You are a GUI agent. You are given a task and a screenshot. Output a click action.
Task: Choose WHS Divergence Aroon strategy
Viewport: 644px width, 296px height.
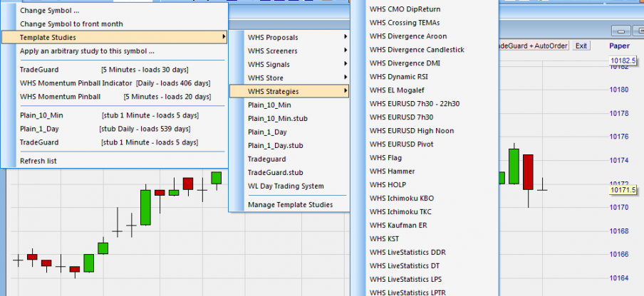click(x=425, y=36)
